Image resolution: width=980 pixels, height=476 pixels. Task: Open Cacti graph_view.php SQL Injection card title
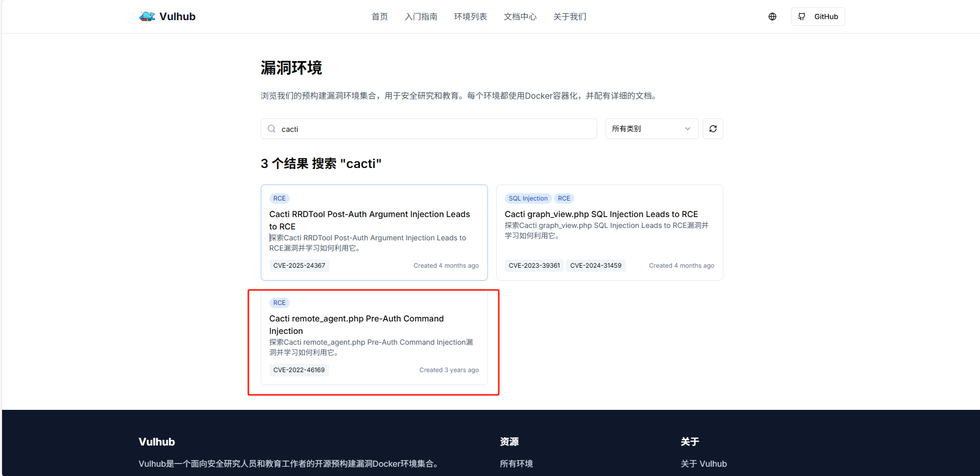(601, 214)
